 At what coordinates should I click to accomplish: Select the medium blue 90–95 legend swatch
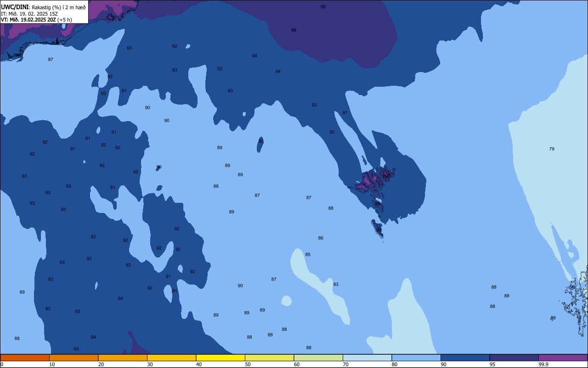pos(465,357)
